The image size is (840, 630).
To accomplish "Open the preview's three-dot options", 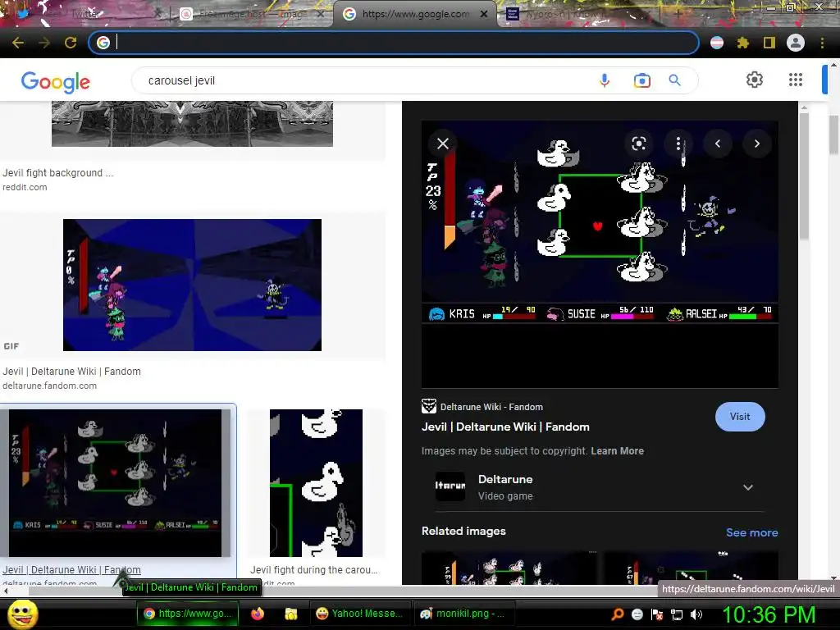I will 678,144.
